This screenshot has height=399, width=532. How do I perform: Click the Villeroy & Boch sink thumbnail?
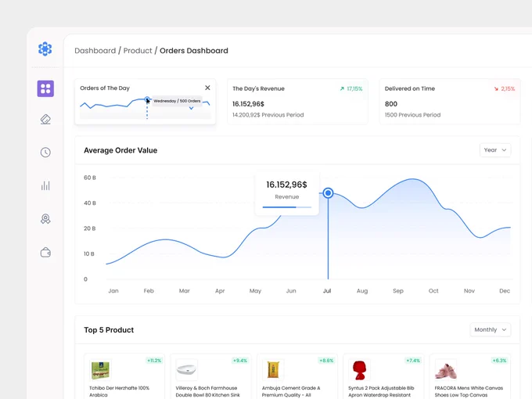pyautogui.click(x=187, y=369)
